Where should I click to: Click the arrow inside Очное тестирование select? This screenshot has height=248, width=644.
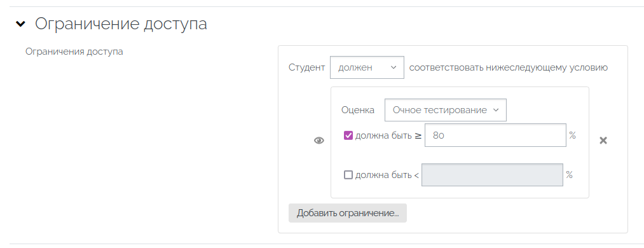pyautogui.click(x=495, y=110)
